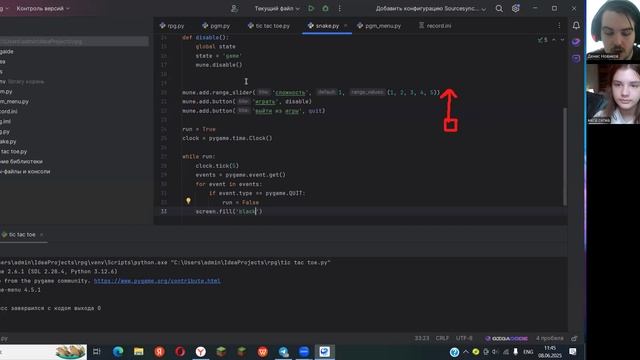Open the run configuration dropdown (Текущий файл)
Screen dimensions: 640x360
tap(277, 8)
